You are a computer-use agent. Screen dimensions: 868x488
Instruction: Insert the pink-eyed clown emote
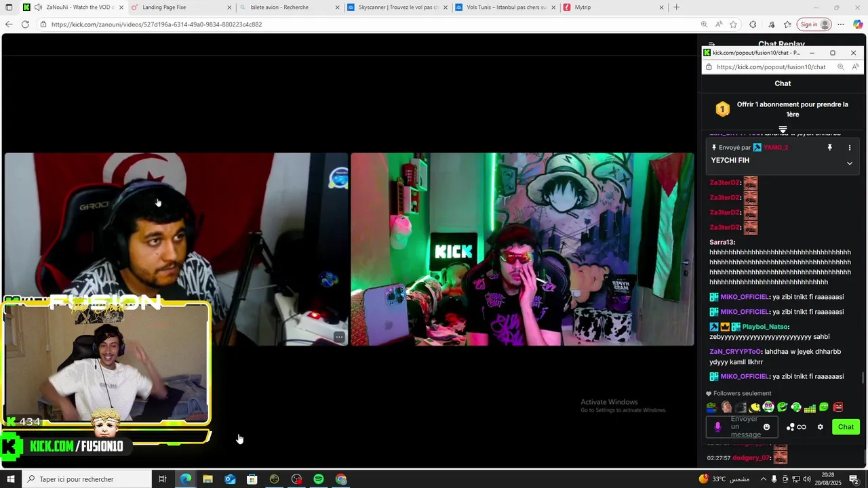(x=768, y=407)
